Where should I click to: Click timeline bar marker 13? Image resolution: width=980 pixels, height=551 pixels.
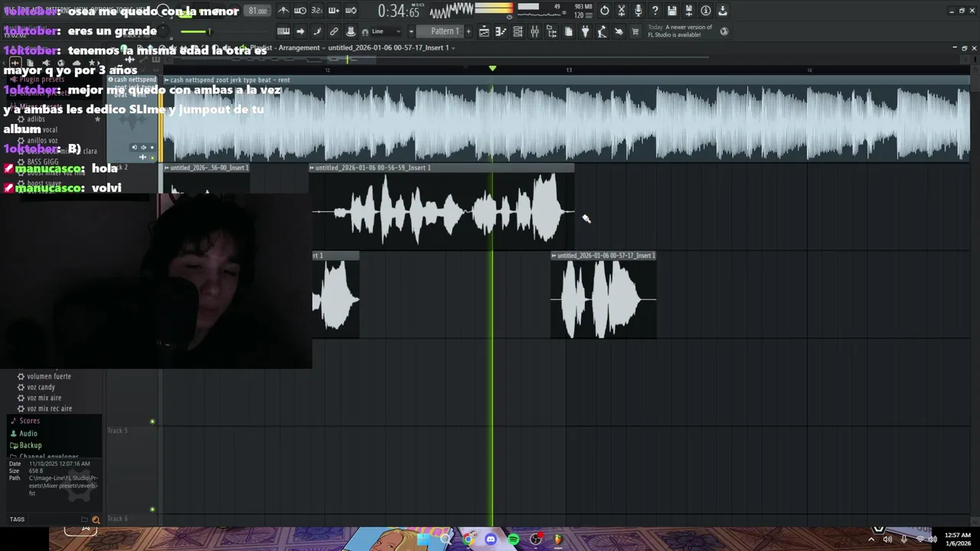(x=569, y=70)
